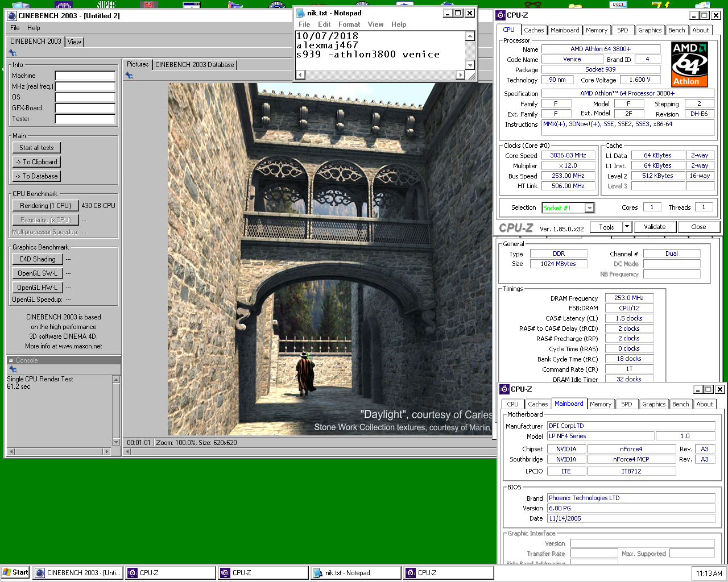Switch to Memory tab in top CPU-Z window
This screenshot has width=728, height=582.
597,30
